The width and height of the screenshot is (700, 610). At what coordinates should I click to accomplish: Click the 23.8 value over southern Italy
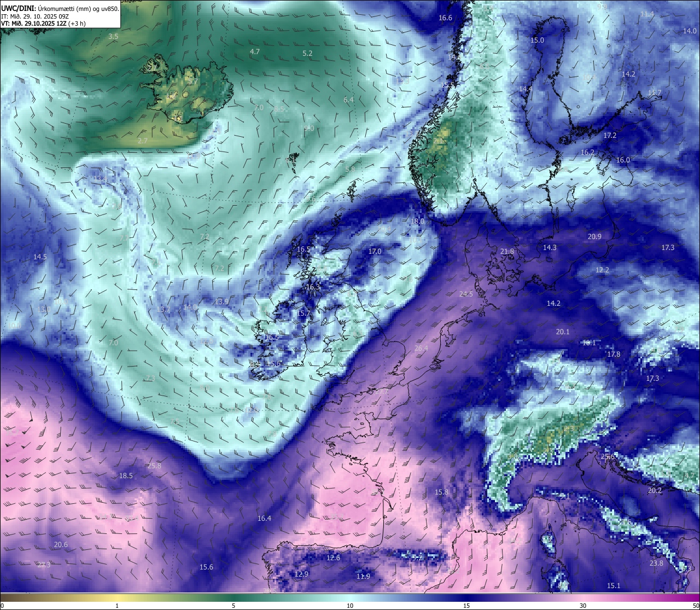[656, 563]
